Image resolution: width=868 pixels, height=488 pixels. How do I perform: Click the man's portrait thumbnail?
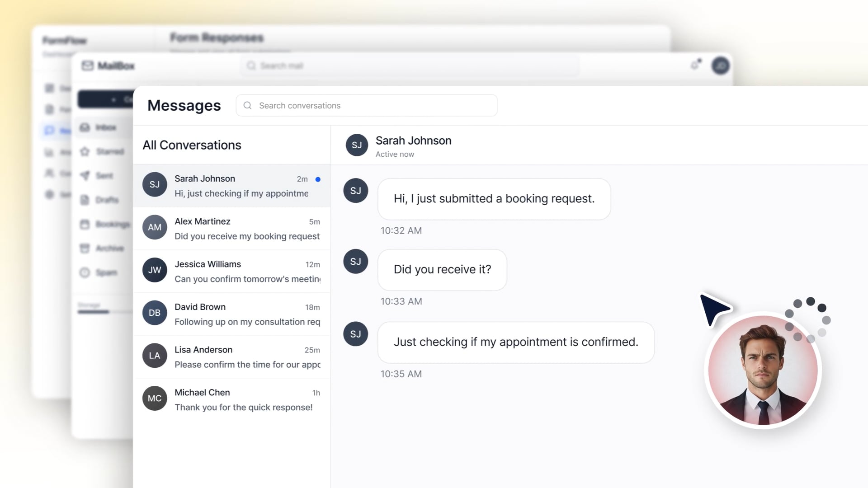763,370
